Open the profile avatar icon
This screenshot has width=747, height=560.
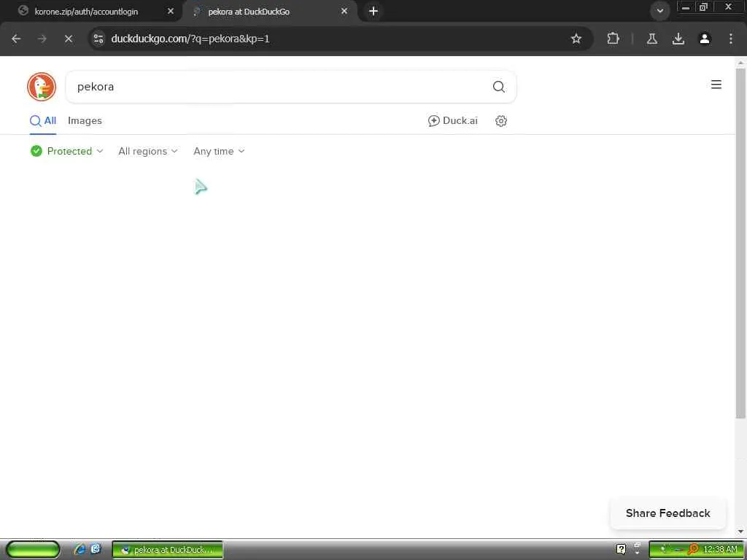705,39
